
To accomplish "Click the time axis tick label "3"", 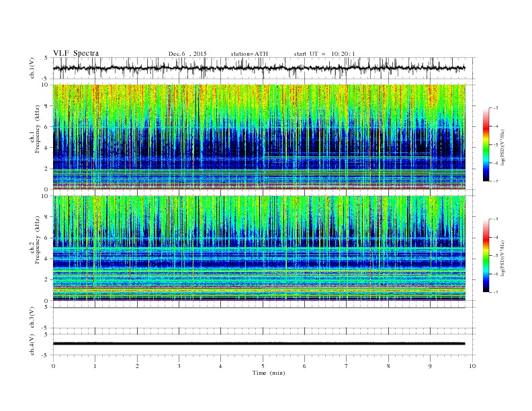I will [x=179, y=366].
